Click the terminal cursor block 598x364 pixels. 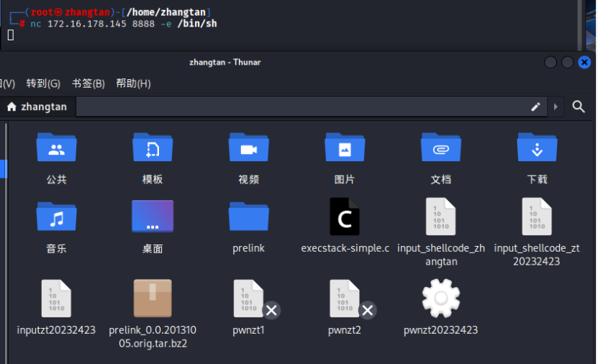pyautogui.click(x=11, y=35)
